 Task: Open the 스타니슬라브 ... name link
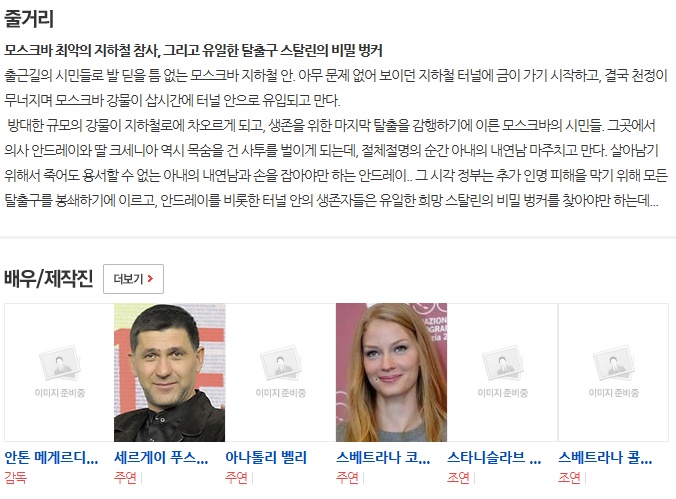tap(494, 458)
